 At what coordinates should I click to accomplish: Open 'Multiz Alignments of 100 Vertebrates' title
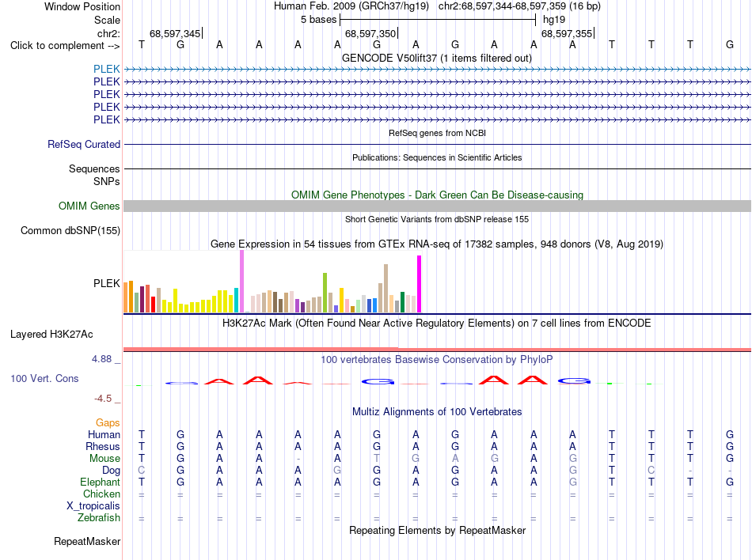coord(437,412)
